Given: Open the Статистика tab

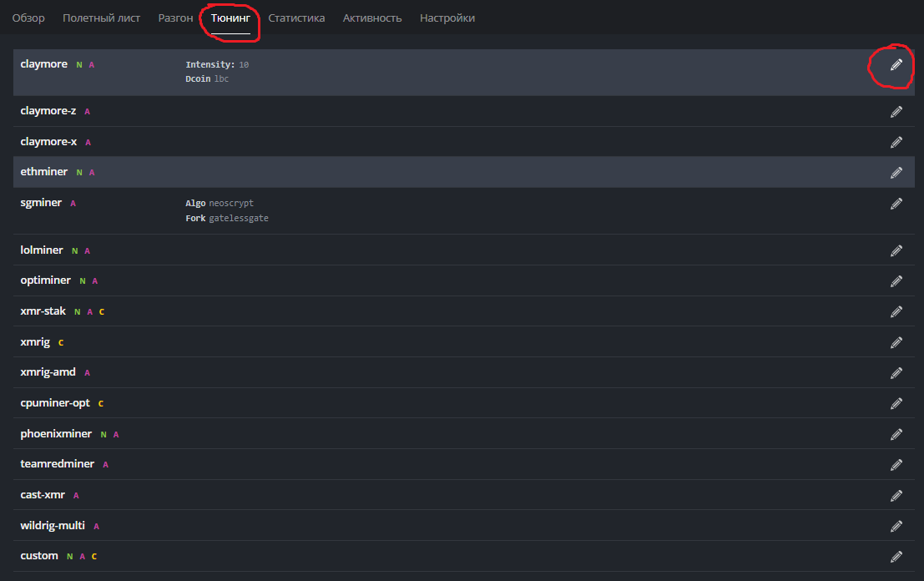Looking at the screenshot, I should 296,18.
